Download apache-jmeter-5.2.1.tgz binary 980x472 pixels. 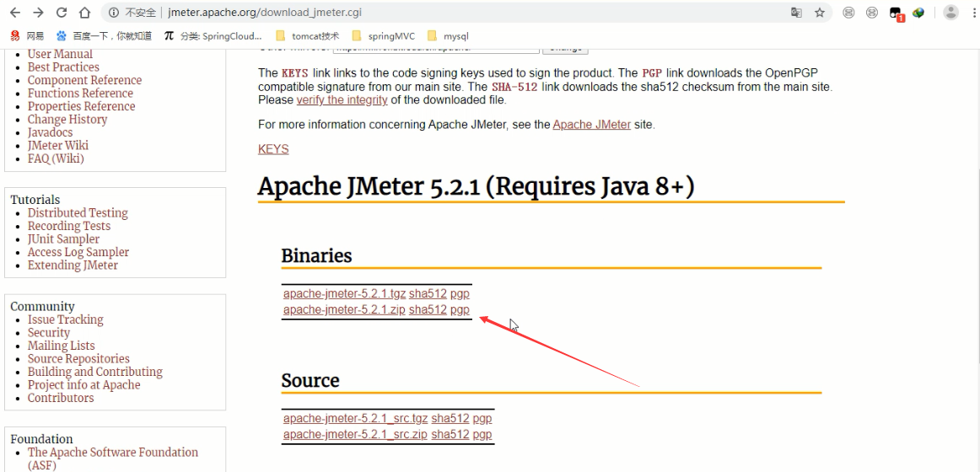coord(344,293)
